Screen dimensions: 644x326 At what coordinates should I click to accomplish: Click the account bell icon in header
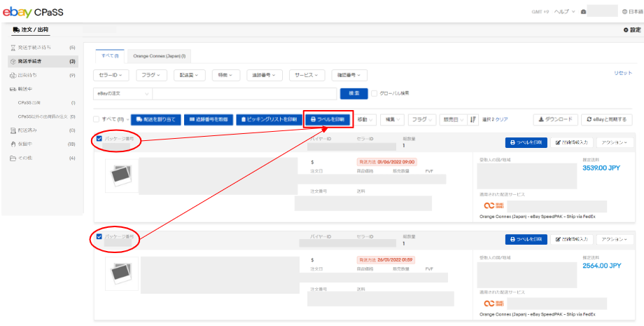[583, 11]
